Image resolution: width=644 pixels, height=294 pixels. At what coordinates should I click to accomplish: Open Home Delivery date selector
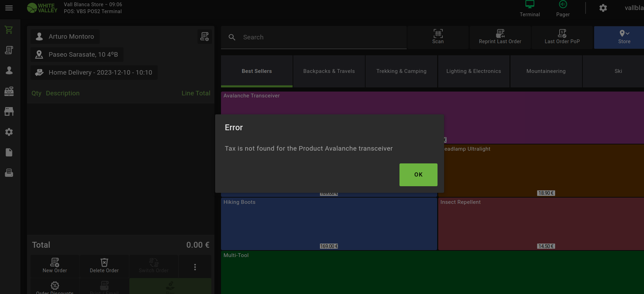click(x=94, y=73)
